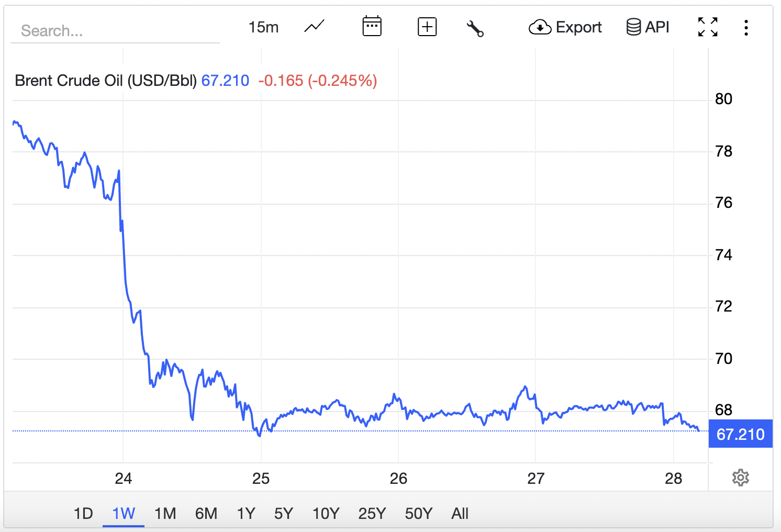Image resolution: width=781 pixels, height=532 pixels.
Task: Click the x-axis date label 24
Action: tap(124, 479)
